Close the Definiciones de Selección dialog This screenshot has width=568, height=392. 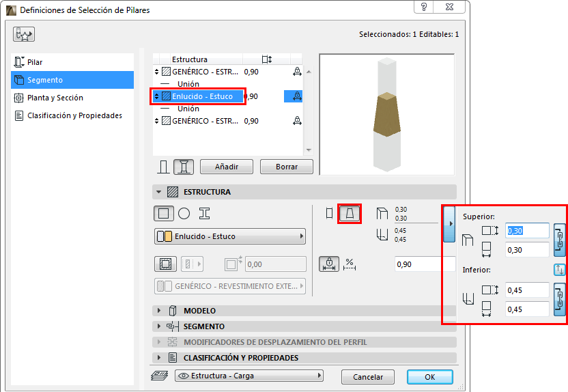click(x=449, y=7)
